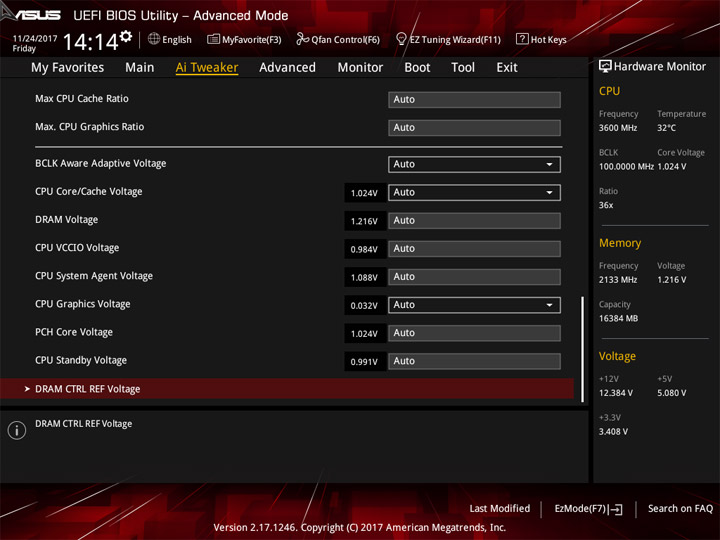Click memory frequency 2133 MHz value
The image size is (720, 540).
coord(618,280)
